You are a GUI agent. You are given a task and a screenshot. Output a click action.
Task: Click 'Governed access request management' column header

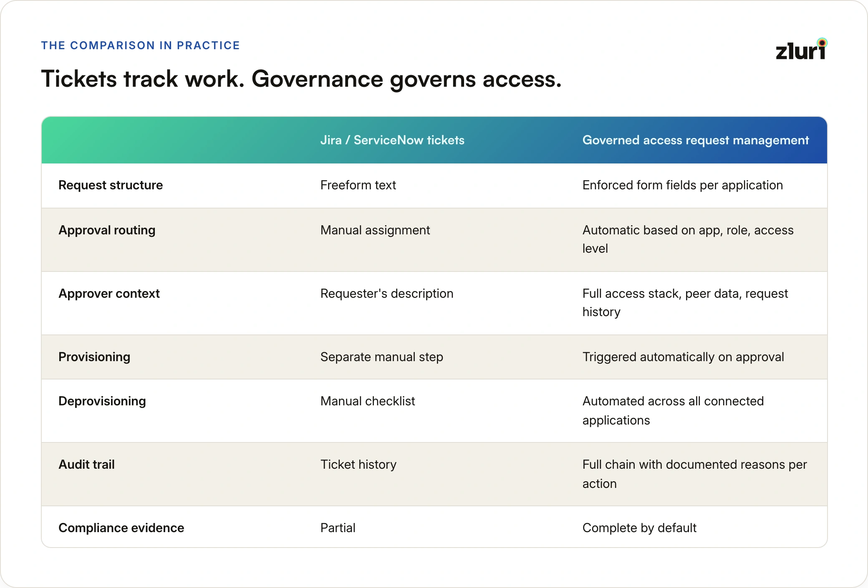point(696,141)
